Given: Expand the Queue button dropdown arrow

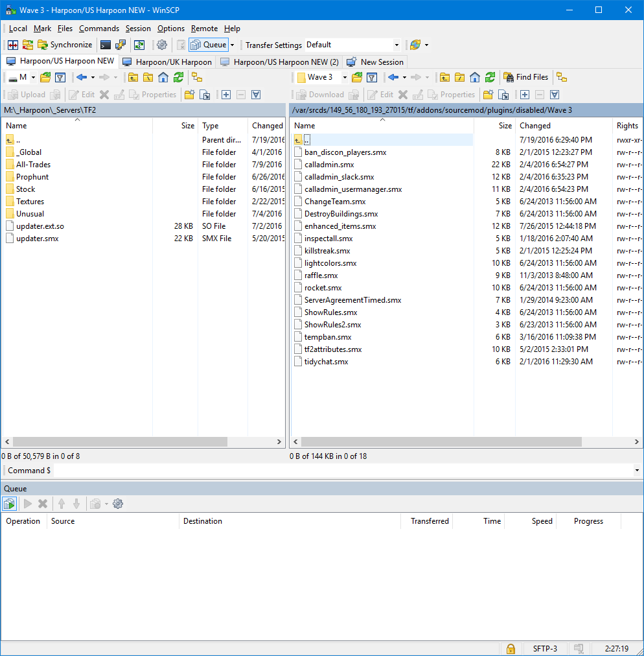Looking at the screenshot, I should pos(233,45).
